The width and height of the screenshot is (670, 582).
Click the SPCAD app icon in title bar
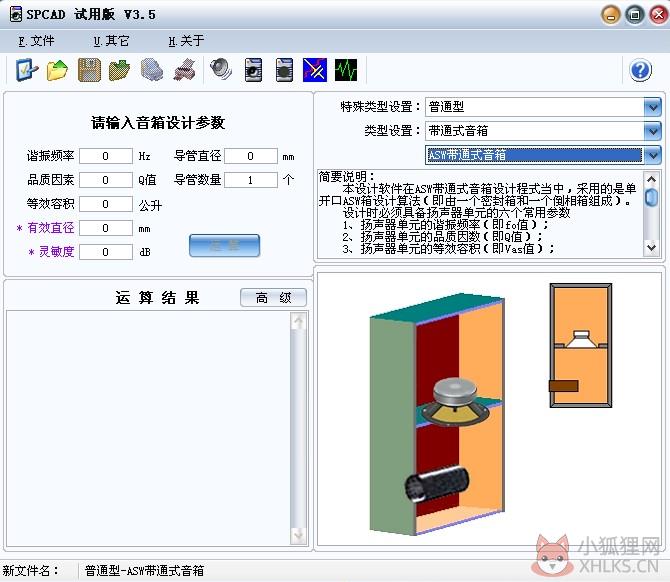point(15,14)
